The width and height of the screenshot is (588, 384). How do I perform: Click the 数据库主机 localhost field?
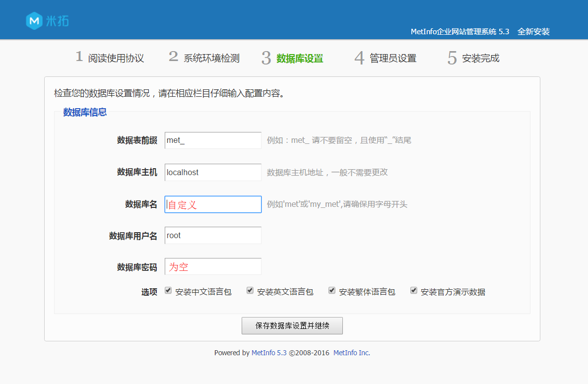(213, 172)
